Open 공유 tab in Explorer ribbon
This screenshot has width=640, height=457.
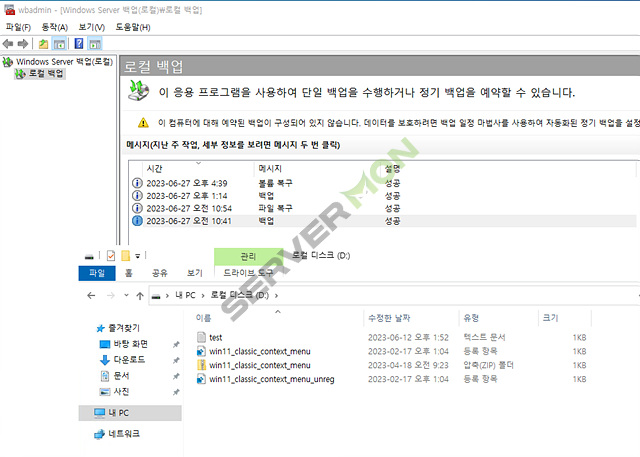tap(159, 273)
